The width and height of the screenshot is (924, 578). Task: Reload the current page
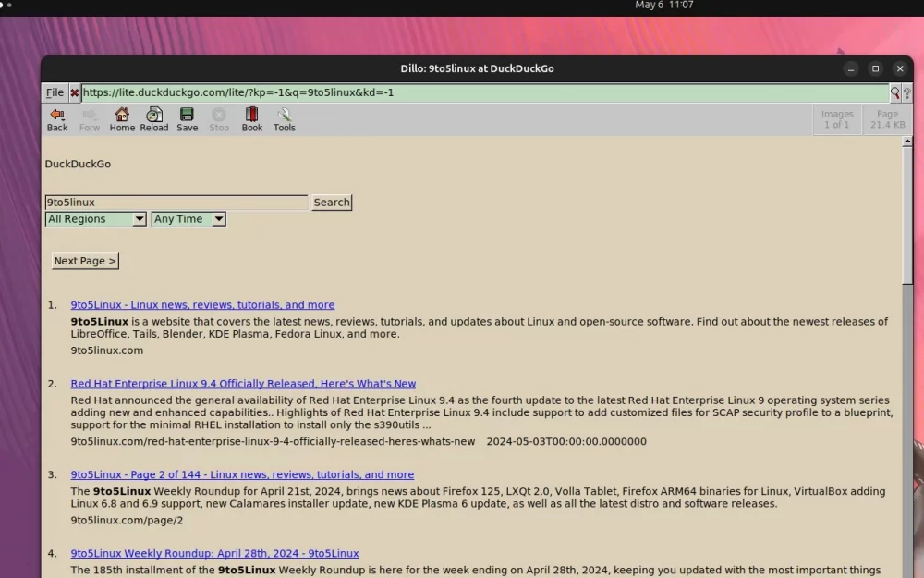(154, 118)
